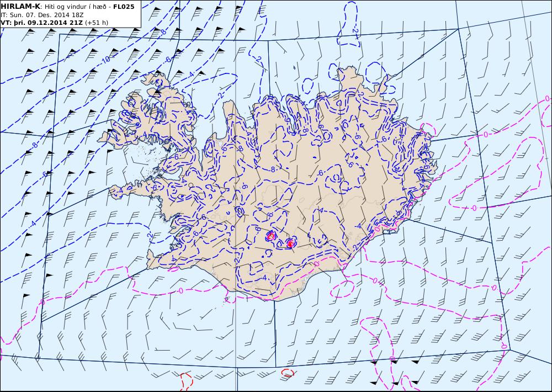Click the '10' isotherm contour label
The width and height of the screenshot is (552, 392).
point(106,60)
